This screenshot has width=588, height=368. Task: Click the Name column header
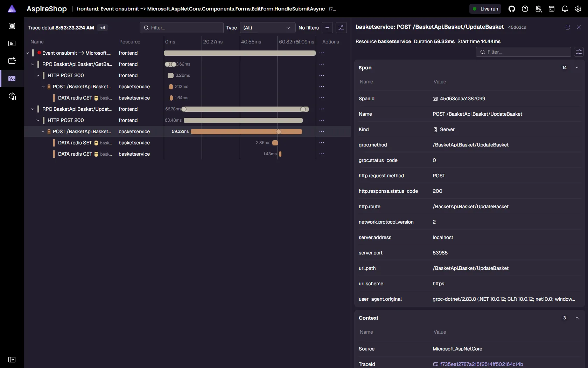click(x=37, y=42)
